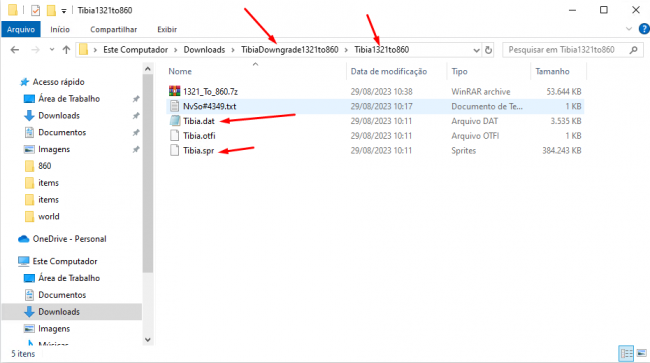Viewport: 650px width, 363px height.
Task: Expand address bar history dropdown
Action: [x=476, y=50]
